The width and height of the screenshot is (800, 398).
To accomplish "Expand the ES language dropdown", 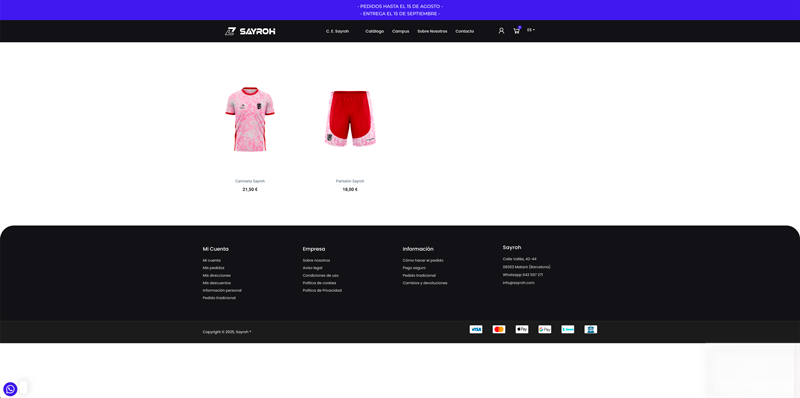I will tap(531, 30).
